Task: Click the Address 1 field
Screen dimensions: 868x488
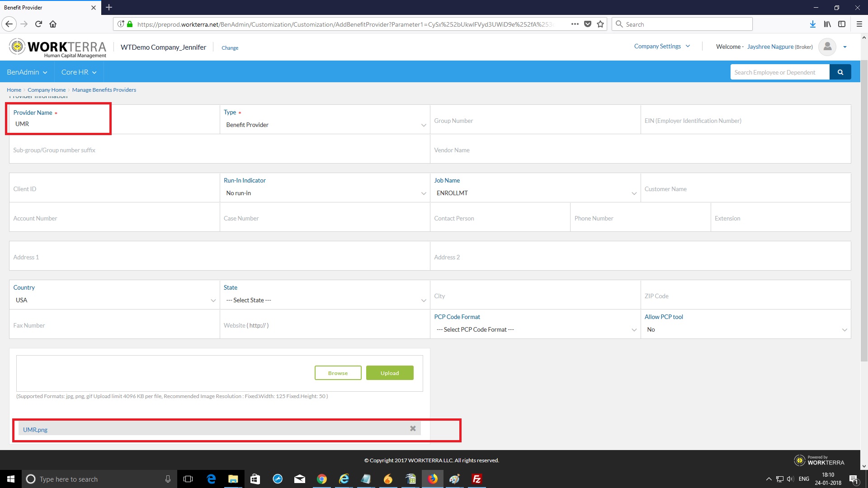Action: [x=219, y=256]
